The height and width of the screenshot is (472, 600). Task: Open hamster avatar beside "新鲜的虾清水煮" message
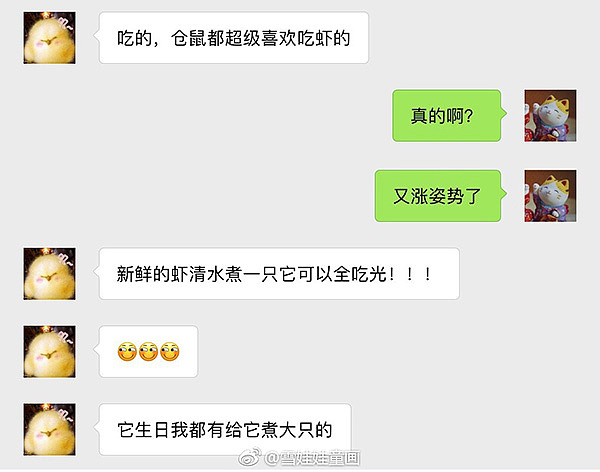[49, 274]
